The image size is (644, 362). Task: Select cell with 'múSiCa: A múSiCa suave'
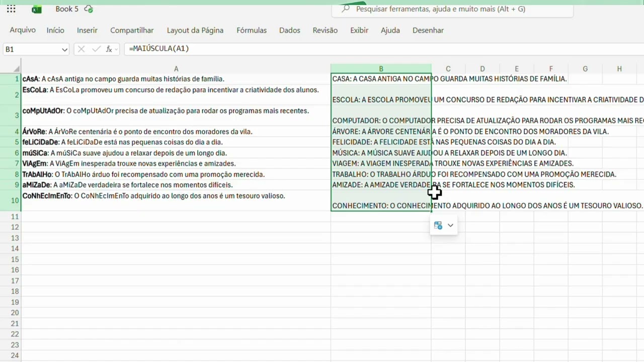tap(176, 153)
